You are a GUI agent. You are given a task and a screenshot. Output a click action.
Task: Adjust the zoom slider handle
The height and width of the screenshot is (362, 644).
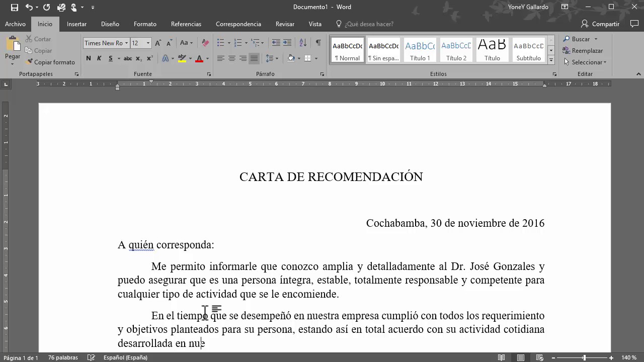584,357
